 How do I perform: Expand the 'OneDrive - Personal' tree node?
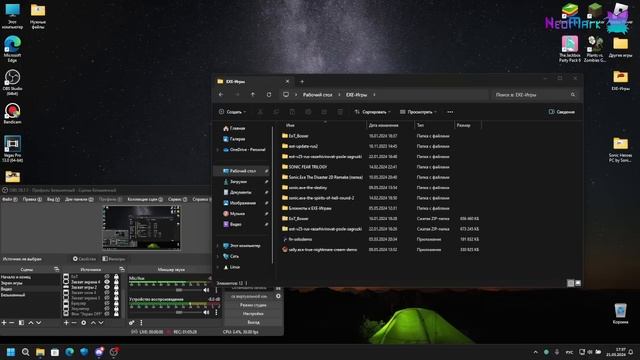click(218, 150)
